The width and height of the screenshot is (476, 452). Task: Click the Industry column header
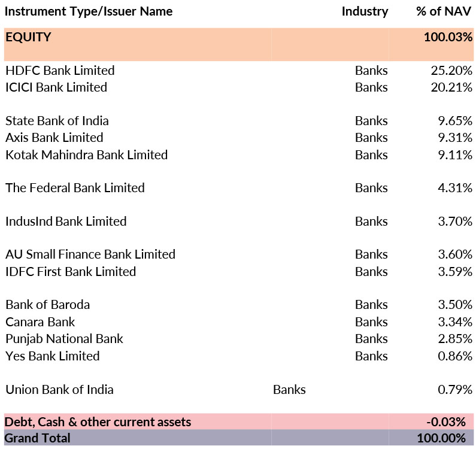(x=365, y=11)
